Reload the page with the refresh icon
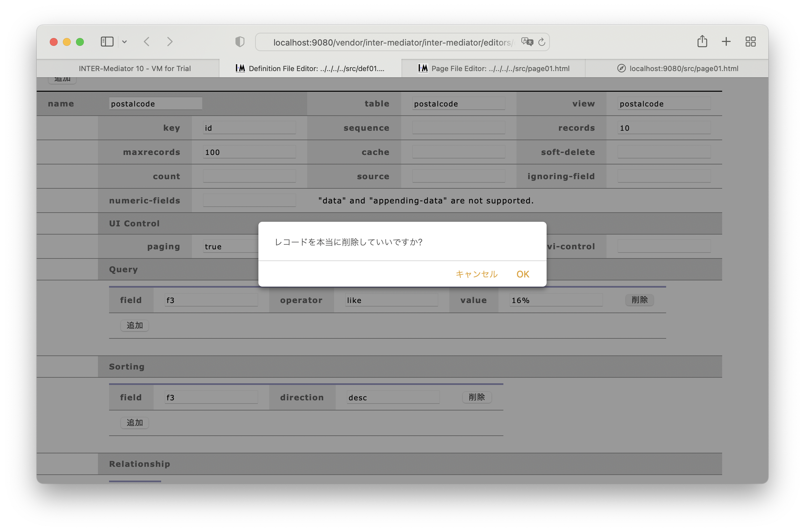Screen dimensions: 805x532 (x=542, y=42)
